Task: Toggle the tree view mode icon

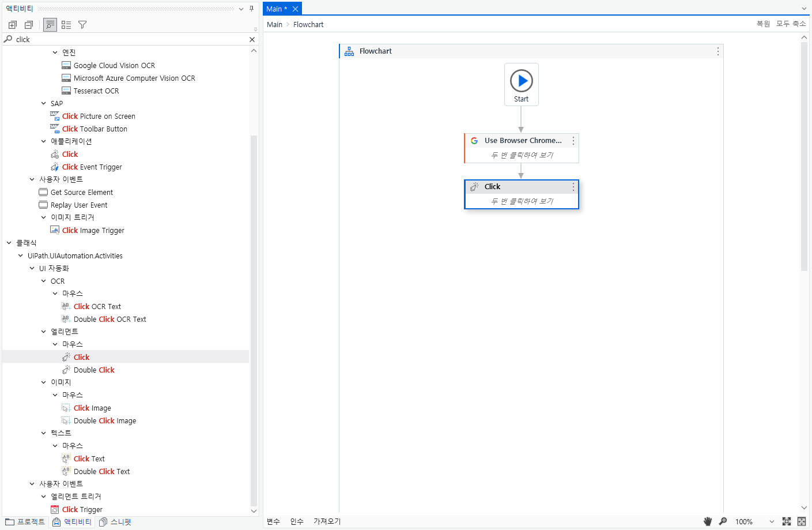Action: point(50,25)
